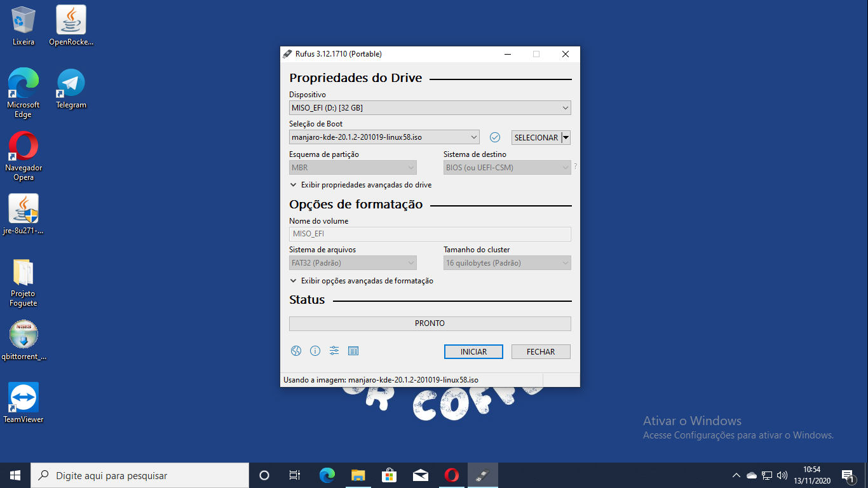The width and height of the screenshot is (868, 488).
Task: Expand Exibir opções avançadas de formatação
Action: (x=362, y=281)
